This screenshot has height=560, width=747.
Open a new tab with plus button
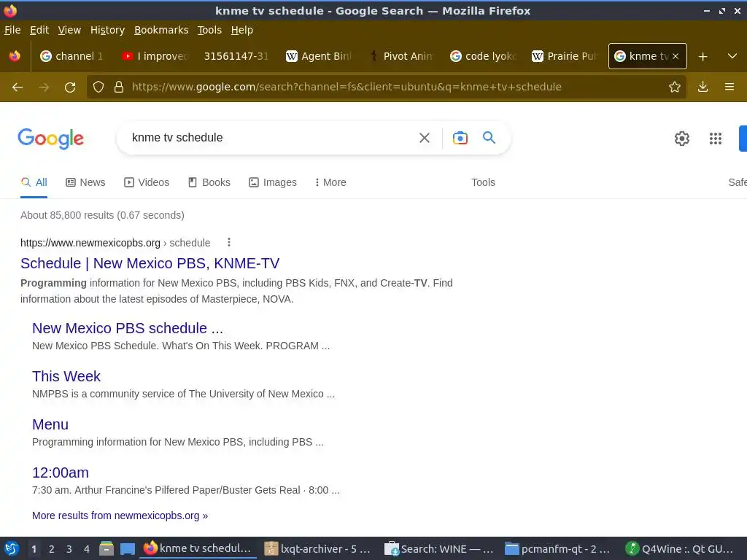click(x=703, y=57)
